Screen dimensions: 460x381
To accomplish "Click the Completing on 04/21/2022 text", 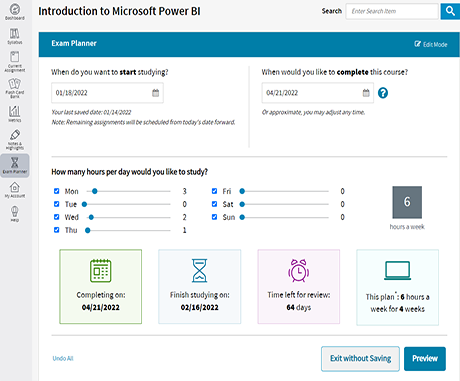I will (x=101, y=301).
